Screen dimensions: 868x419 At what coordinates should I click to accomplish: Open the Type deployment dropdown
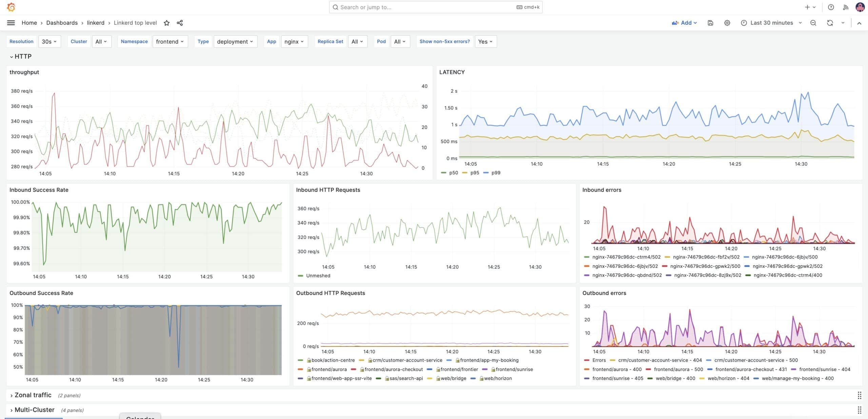click(235, 41)
